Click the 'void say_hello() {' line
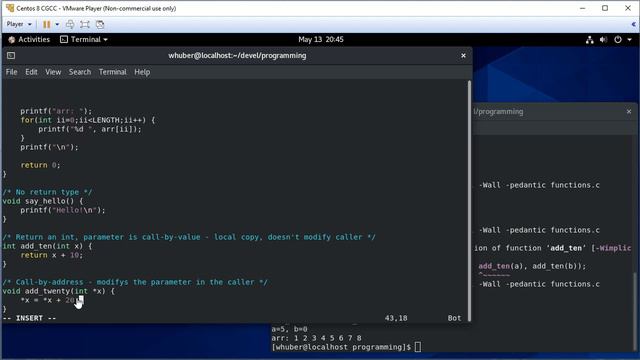This screenshot has width=640, height=360. (43, 201)
